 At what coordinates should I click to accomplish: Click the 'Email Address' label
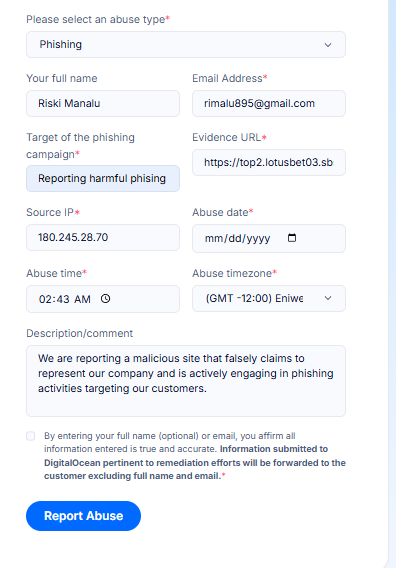click(x=230, y=78)
